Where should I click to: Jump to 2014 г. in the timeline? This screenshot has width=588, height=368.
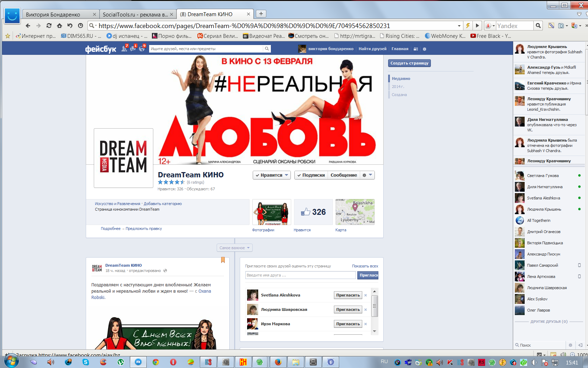pos(398,87)
